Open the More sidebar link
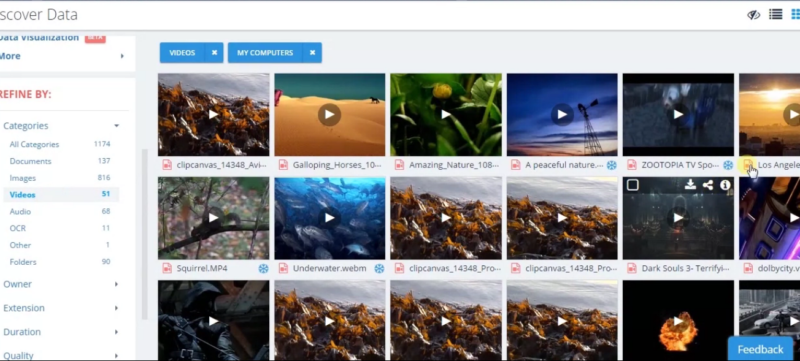The width and height of the screenshot is (800, 361). point(10,56)
